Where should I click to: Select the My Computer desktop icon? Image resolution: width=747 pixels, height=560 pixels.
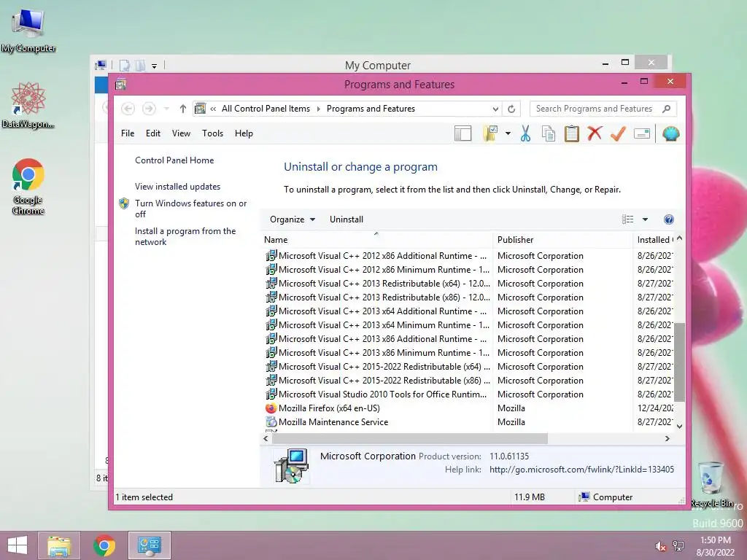pyautogui.click(x=28, y=29)
